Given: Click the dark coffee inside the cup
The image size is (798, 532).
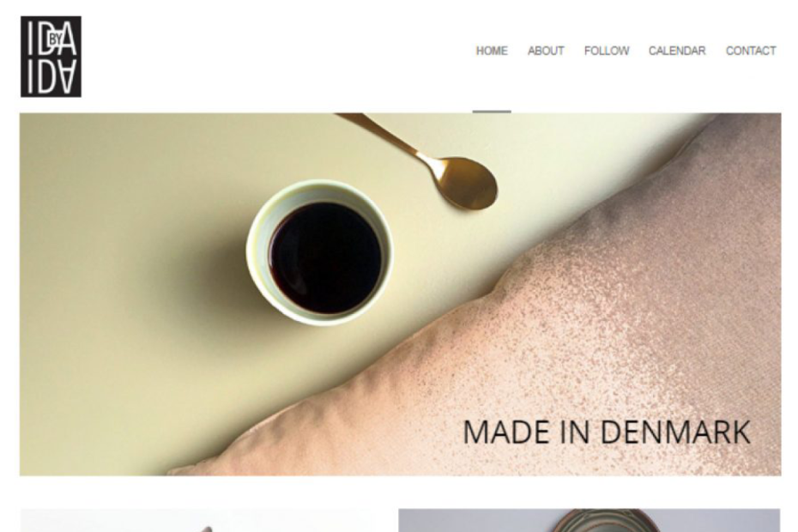Looking at the screenshot, I should pos(326,257).
